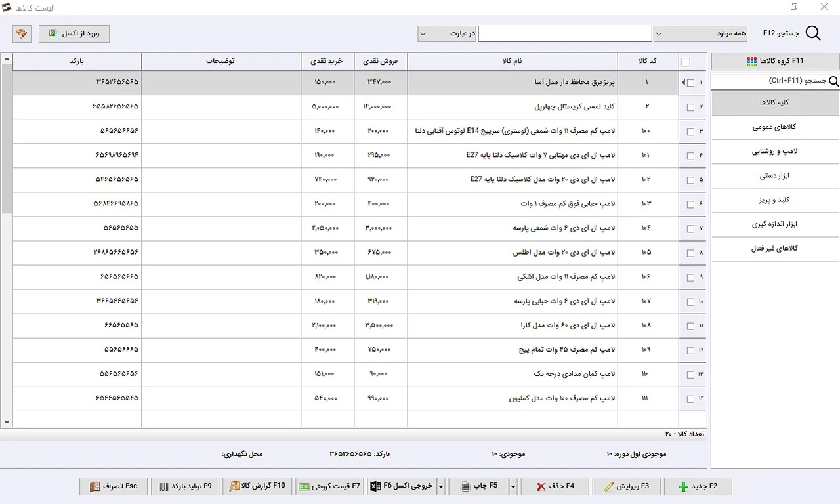Image resolution: width=840 pixels, height=504 pixels.
Task: Select the کلیه کالاها group
Action: click(x=775, y=103)
